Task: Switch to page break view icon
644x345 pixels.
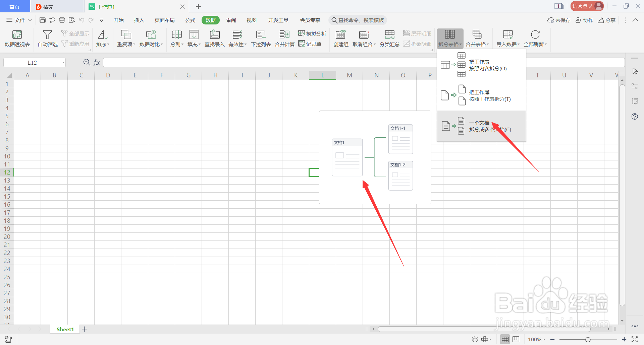Action: click(x=516, y=340)
